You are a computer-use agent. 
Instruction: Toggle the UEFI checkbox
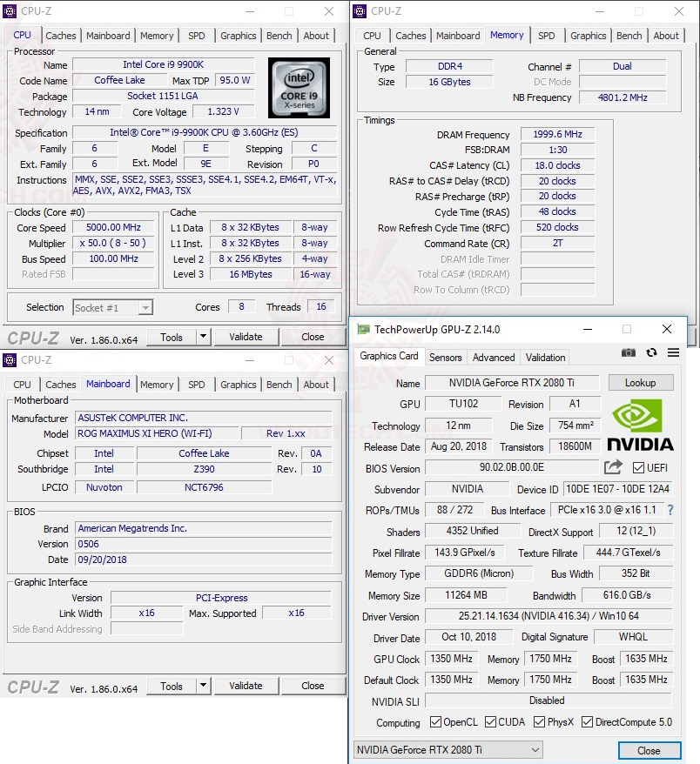pyautogui.click(x=638, y=468)
